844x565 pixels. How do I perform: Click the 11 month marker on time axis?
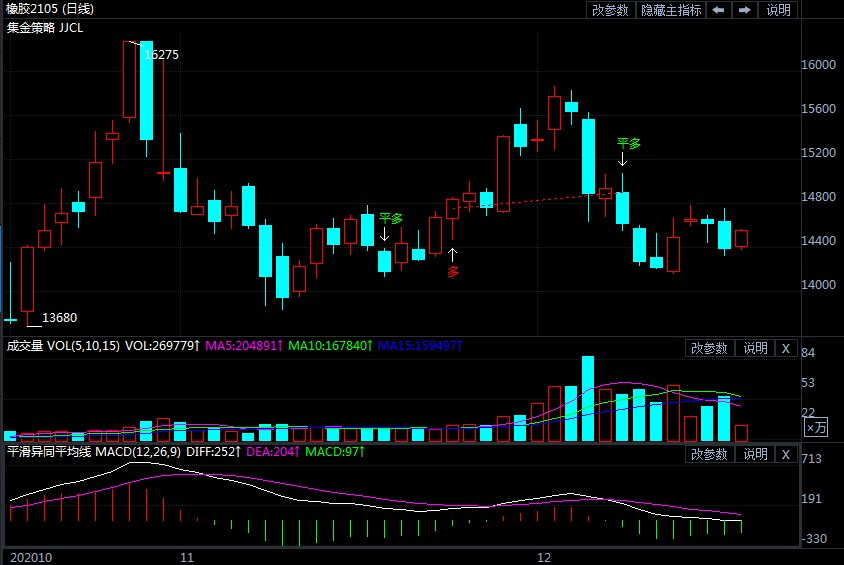click(187, 557)
